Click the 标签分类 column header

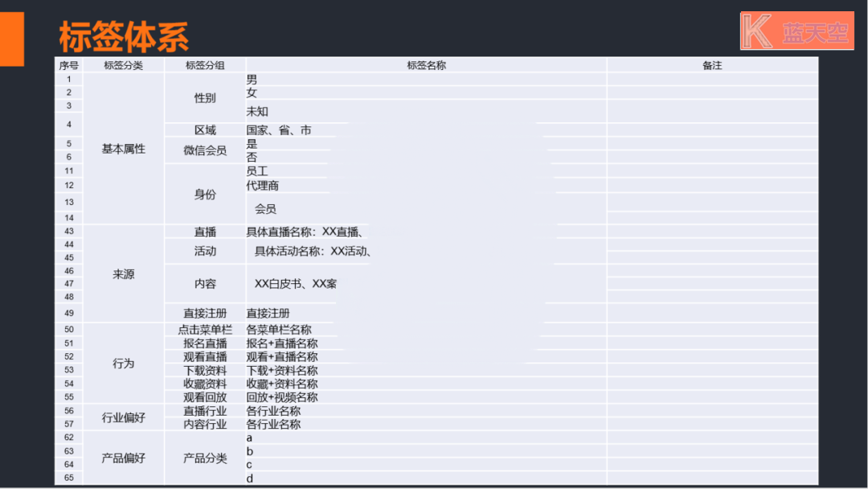123,65
